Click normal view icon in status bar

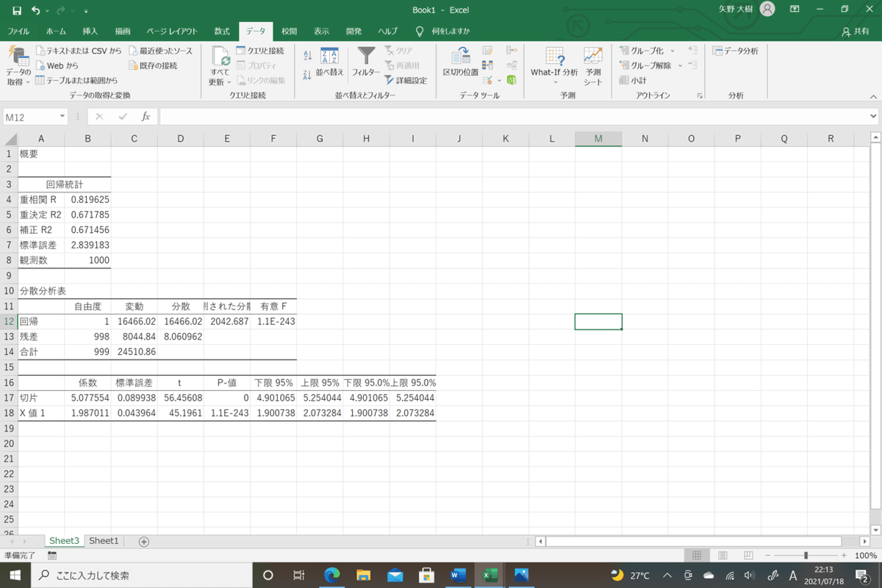click(x=697, y=556)
